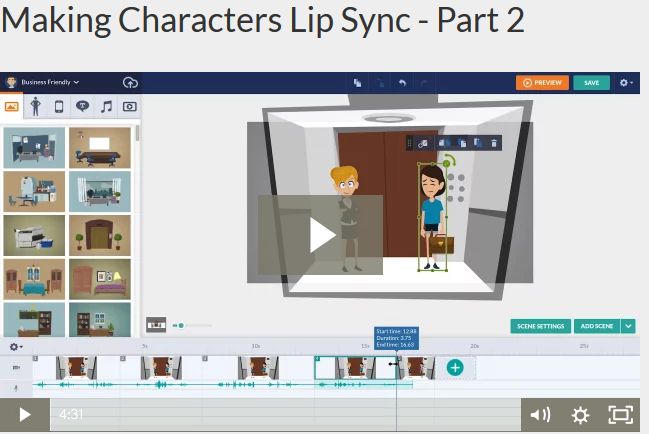
Task: Choose the conference room background thumbnail
Action: click(100, 148)
